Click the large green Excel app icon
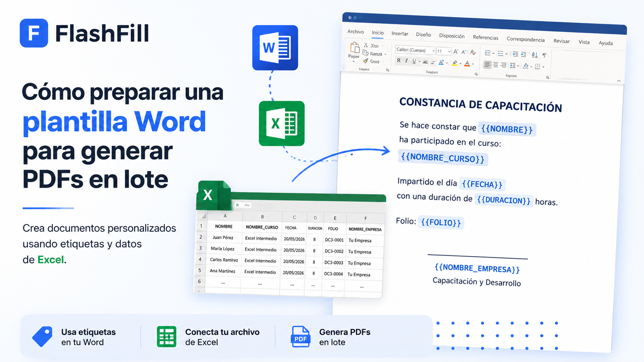The width and height of the screenshot is (644, 362). (282, 123)
